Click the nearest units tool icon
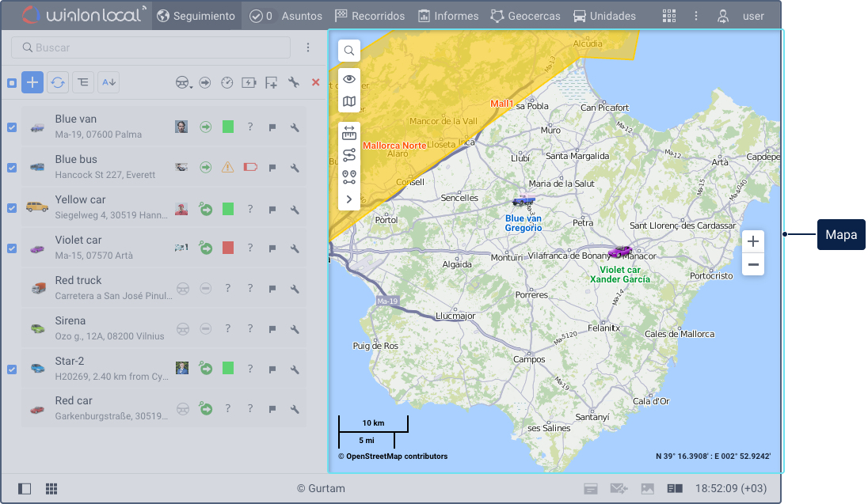 349,177
